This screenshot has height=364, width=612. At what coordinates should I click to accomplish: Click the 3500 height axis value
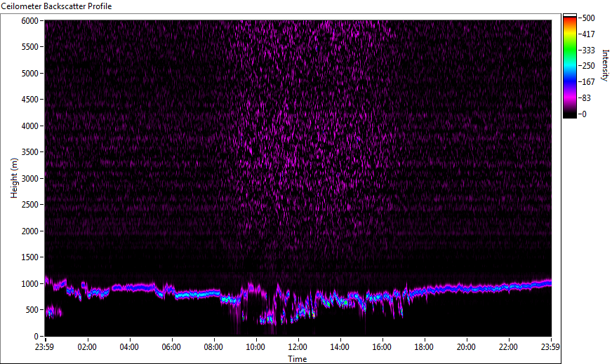(x=29, y=152)
